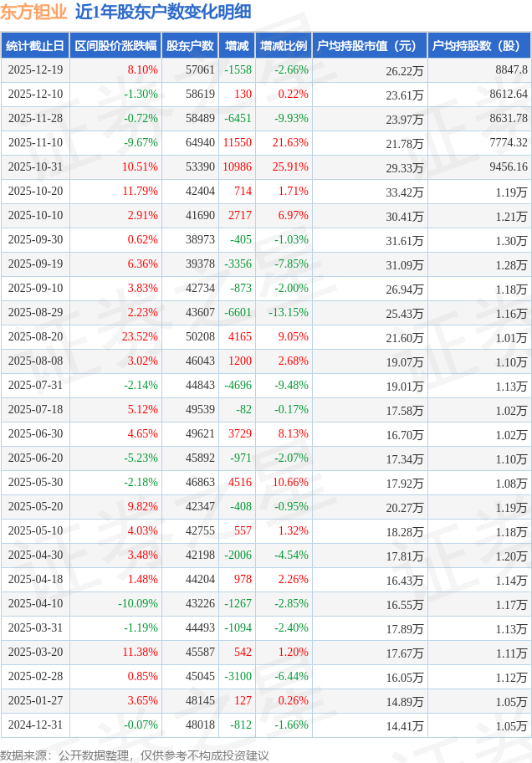Select the 股东户数 column header
Screen dimensions: 532x763
[x=188, y=46]
